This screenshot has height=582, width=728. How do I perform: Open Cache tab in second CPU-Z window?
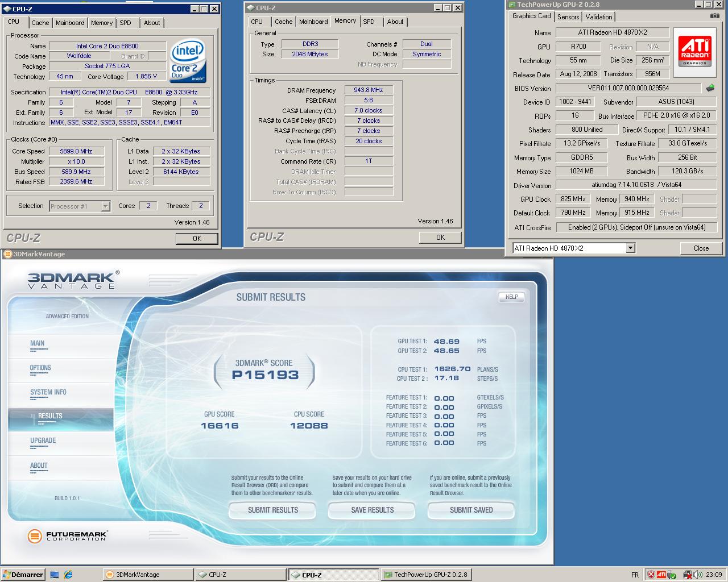pyautogui.click(x=283, y=22)
